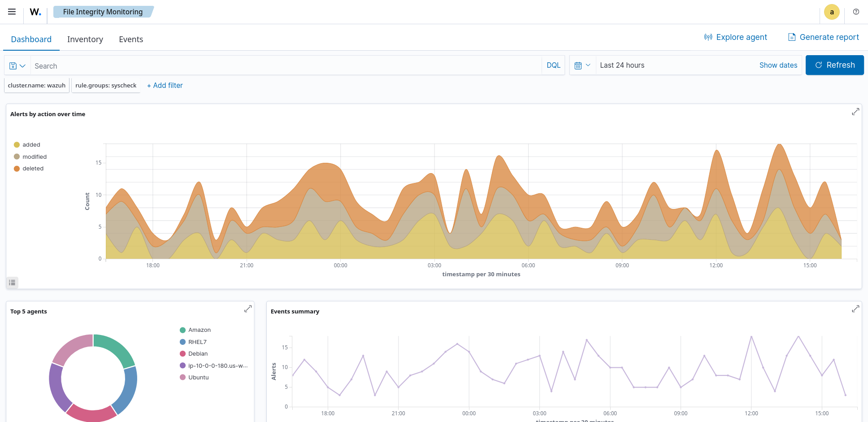Open the cluster.name: wazuh filter pill options
The height and width of the screenshot is (422, 868).
tap(36, 85)
